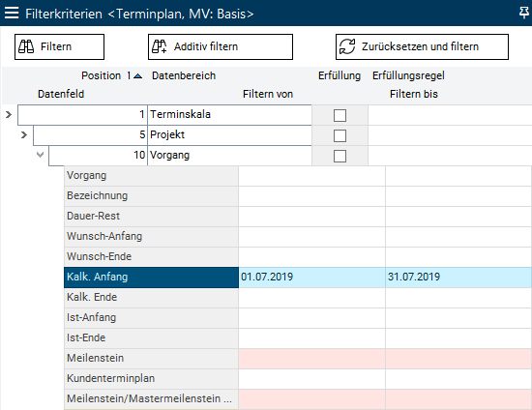Click pink Filtern von cell for Meilenstein
Screen dimensions: 532x410
[x=311, y=359]
